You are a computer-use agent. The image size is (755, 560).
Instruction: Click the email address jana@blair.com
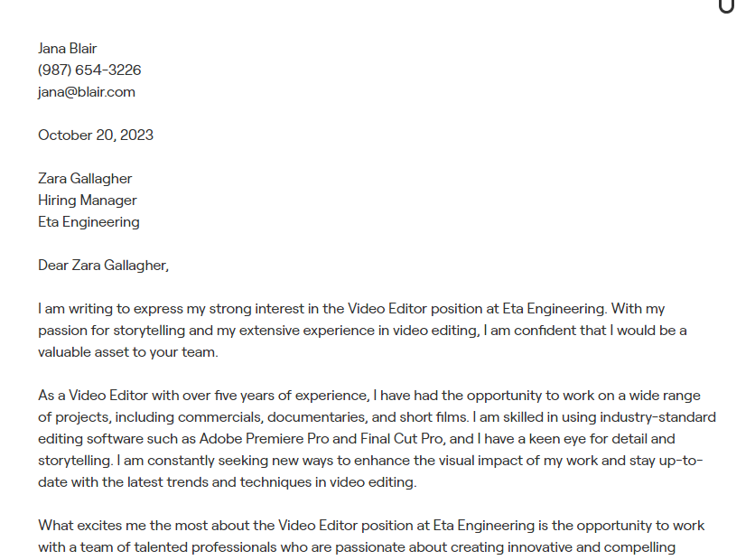87,92
